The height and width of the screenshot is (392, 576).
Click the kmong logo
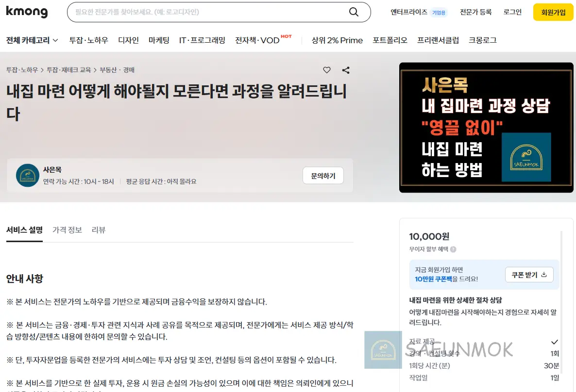(x=27, y=12)
